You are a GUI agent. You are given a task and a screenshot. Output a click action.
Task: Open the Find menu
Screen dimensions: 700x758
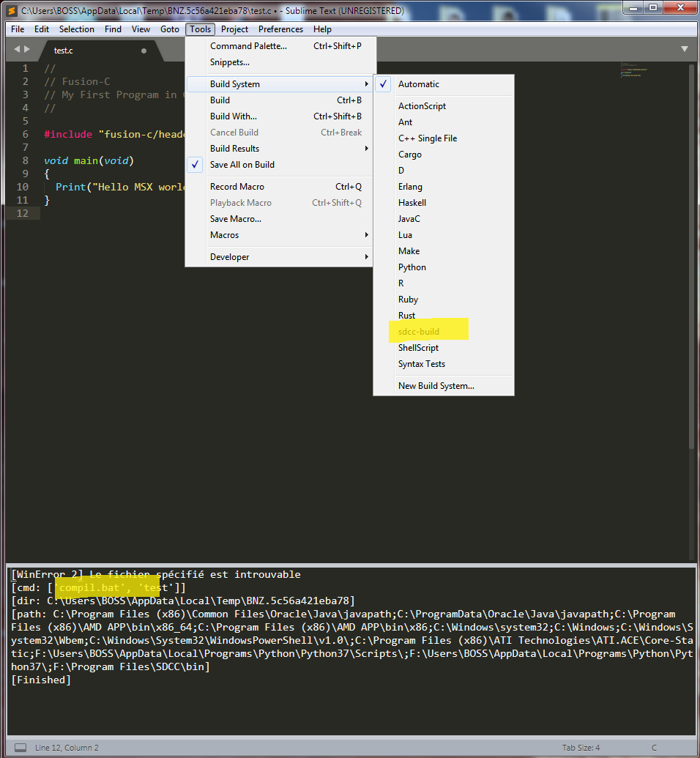click(113, 29)
